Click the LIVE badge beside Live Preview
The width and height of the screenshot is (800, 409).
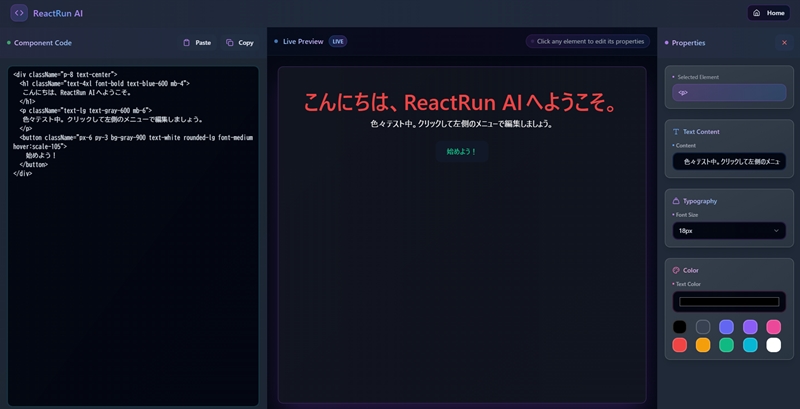(338, 42)
